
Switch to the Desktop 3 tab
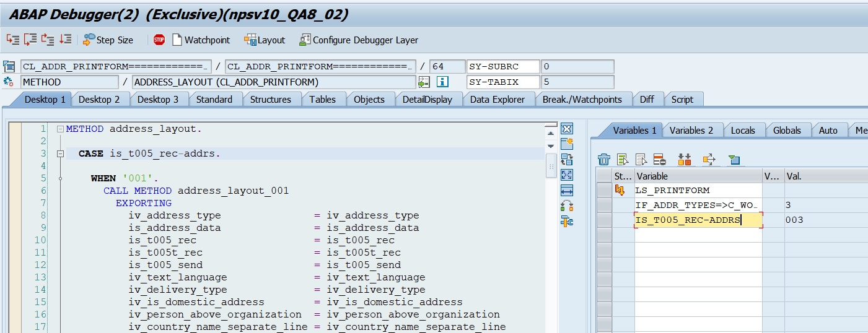coord(157,99)
